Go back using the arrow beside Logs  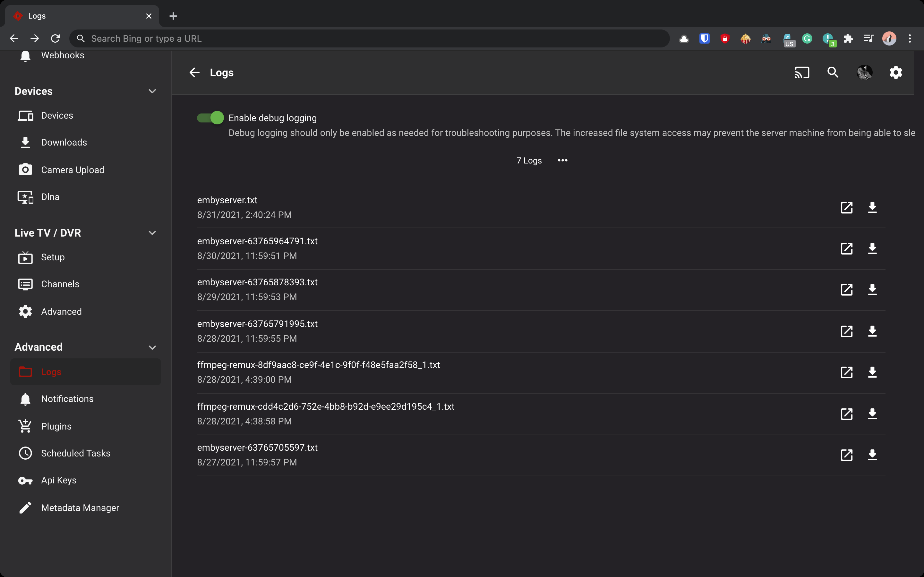click(x=194, y=72)
